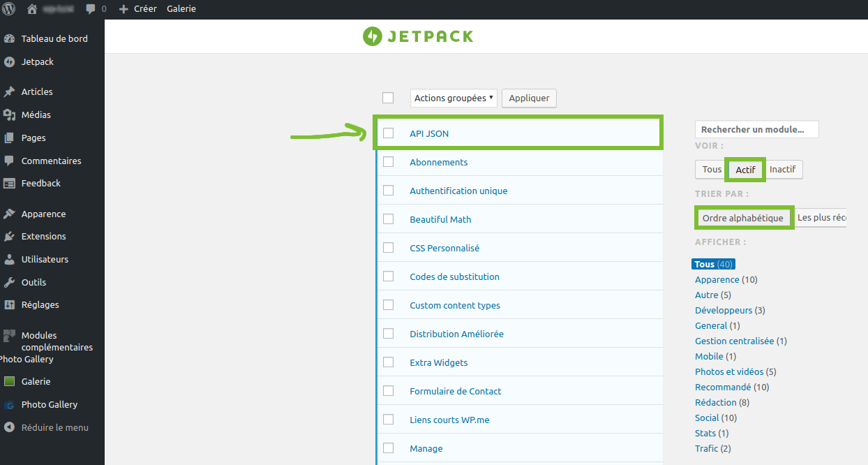Check the API JSON module checkbox
Viewport: 868px width, 465px height.
389,133
